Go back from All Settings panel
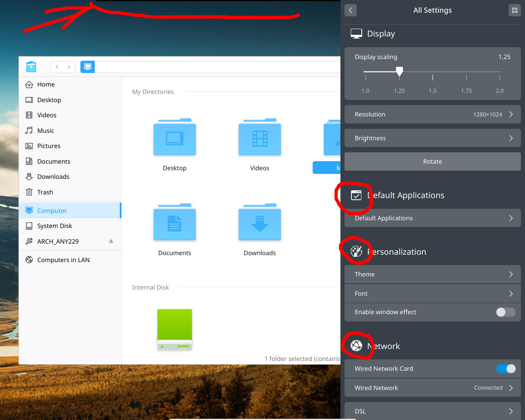Image resolution: width=525 pixels, height=420 pixels. click(x=351, y=10)
